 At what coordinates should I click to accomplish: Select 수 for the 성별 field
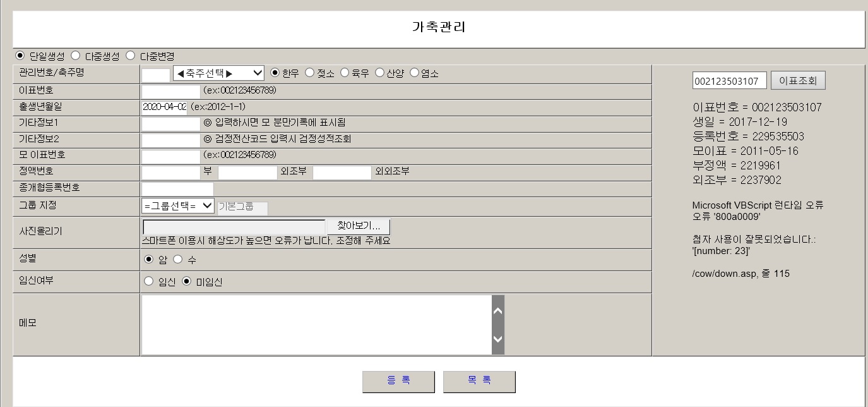point(177,259)
